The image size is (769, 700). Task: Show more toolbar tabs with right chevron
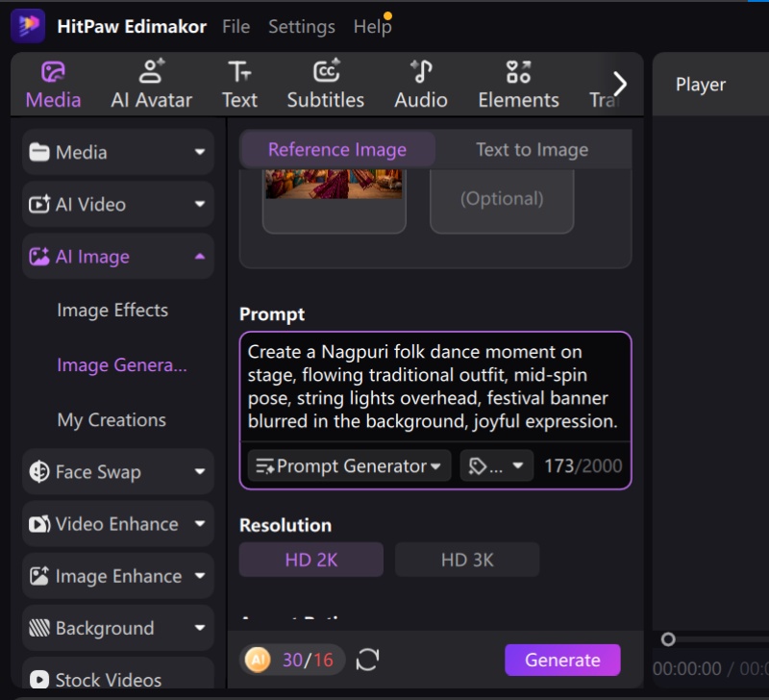pos(619,84)
